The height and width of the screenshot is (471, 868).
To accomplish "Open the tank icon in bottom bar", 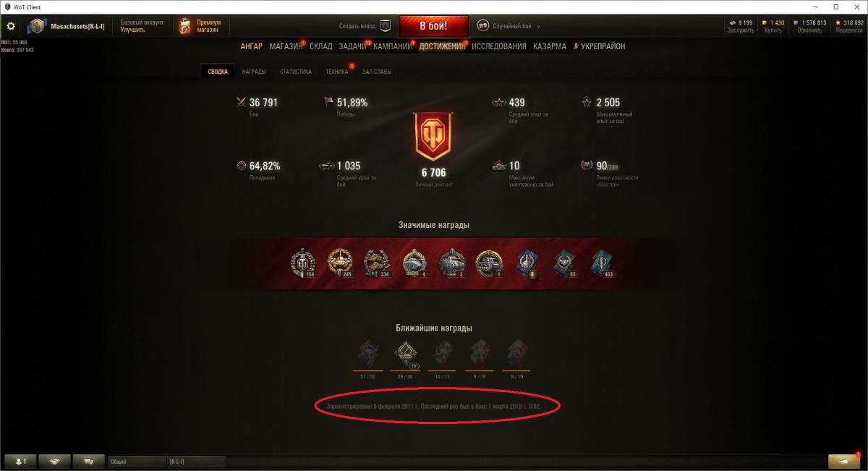I will point(89,461).
